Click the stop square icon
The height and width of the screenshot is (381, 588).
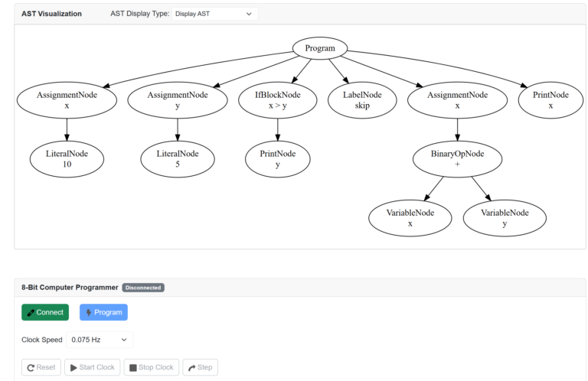click(x=132, y=368)
